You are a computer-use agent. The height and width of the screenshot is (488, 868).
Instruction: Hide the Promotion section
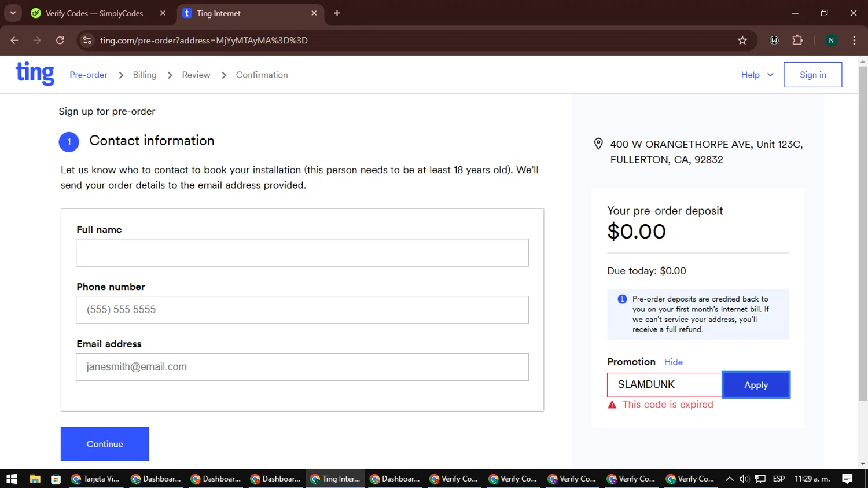coord(674,362)
